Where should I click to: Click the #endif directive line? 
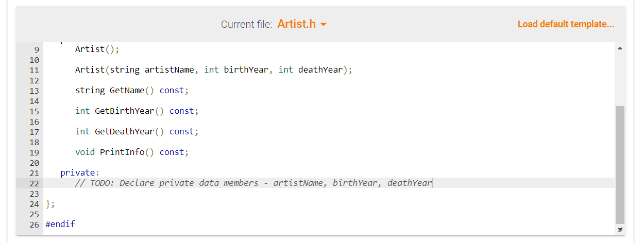pos(60,224)
